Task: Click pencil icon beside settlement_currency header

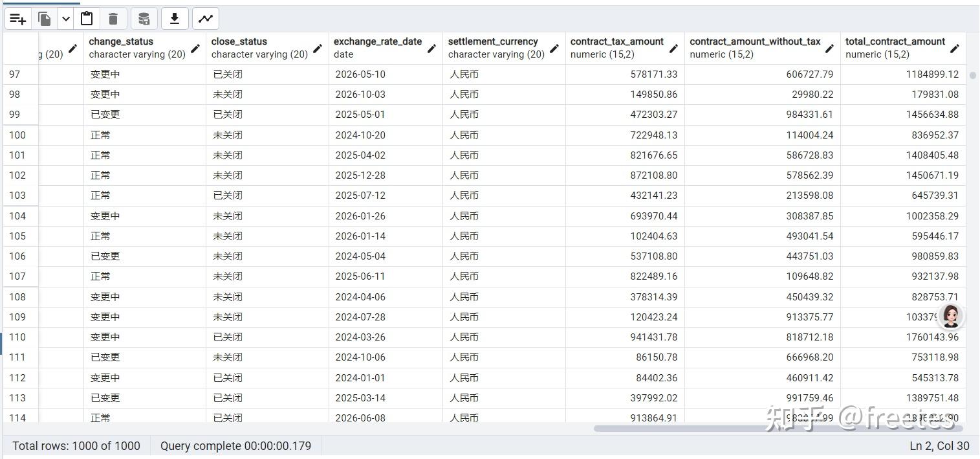Action: coord(554,48)
